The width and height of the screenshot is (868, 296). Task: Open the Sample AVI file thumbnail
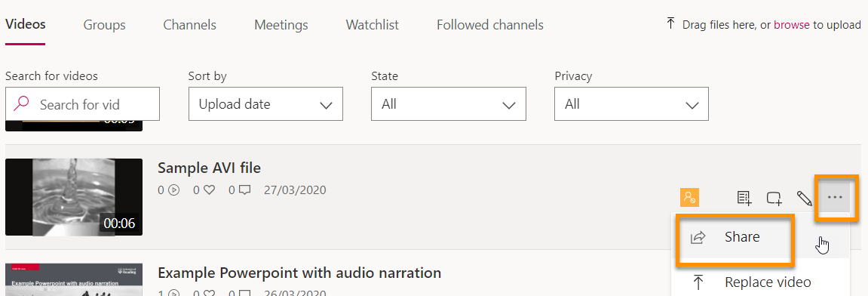pos(74,197)
